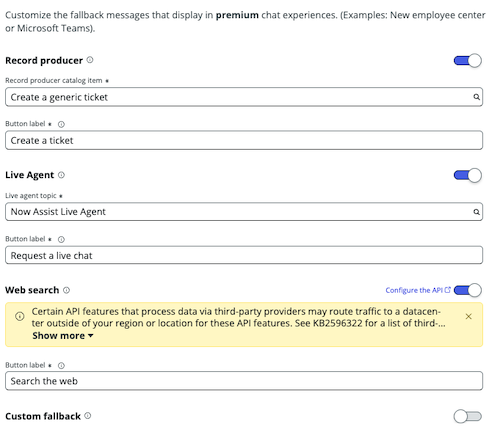
Task: Click info icon next to Custom fallback heading
Action: [88, 416]
